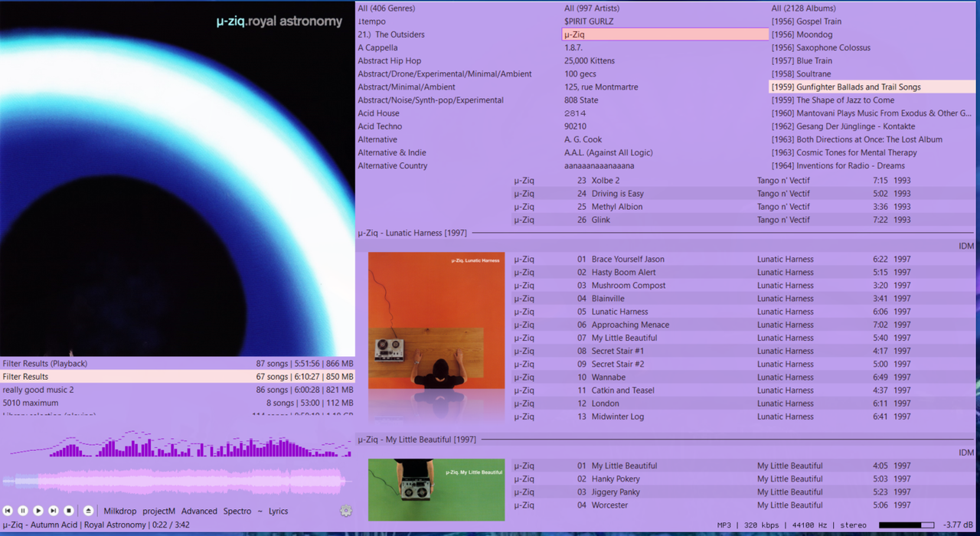Select artist $PIRIT GURLZ
The height and width of the screenshot is (536, 980).
click(x=665, y=21)
